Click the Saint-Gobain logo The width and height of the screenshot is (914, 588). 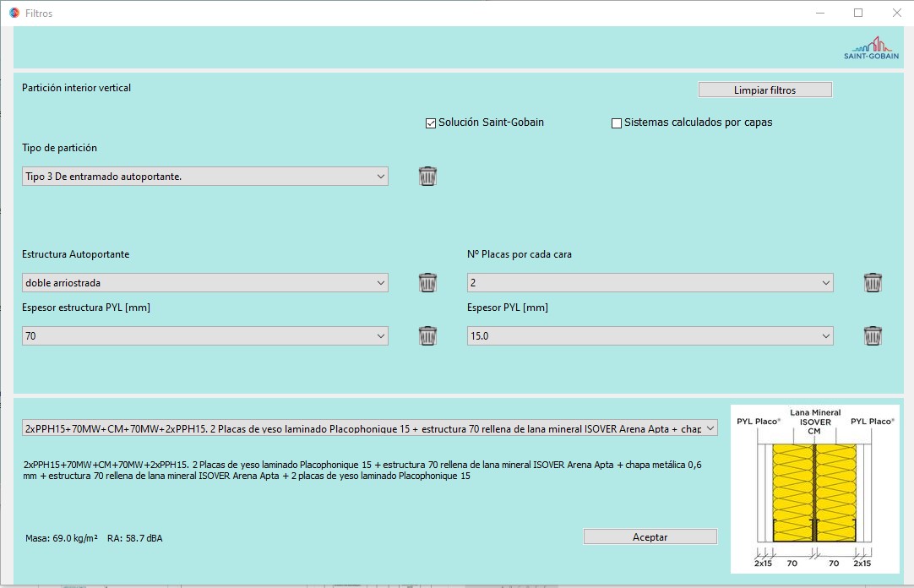click(x=871, y=48)
